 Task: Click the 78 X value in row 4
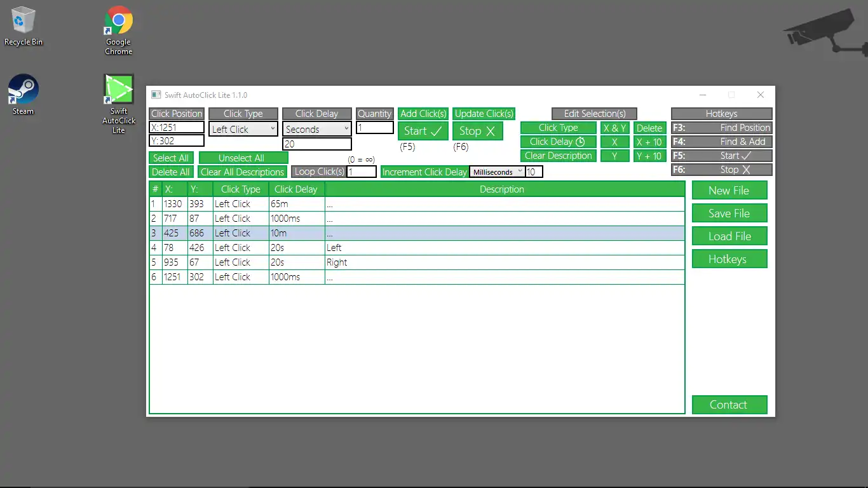[x=175, y=248]
